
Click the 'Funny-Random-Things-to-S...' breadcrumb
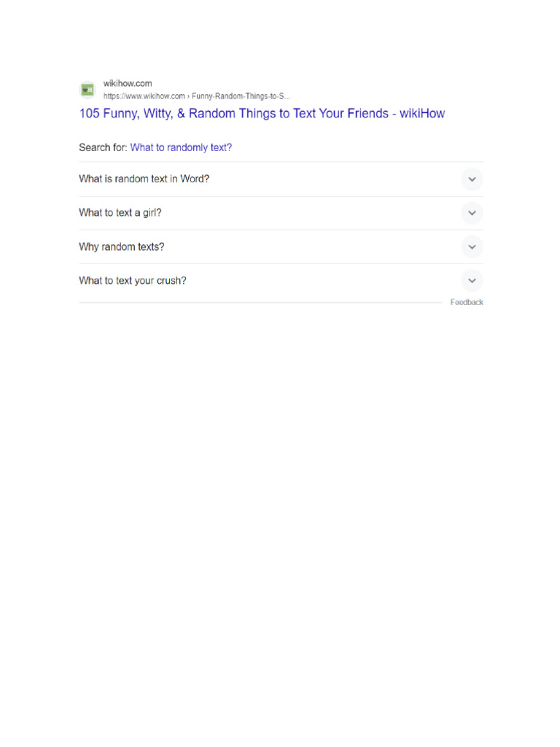tap(241, 96)
